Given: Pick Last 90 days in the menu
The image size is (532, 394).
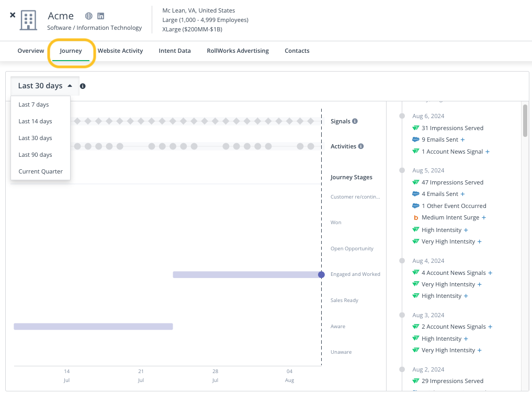Looking at the screenshot, I should click(x=40, y=155).
